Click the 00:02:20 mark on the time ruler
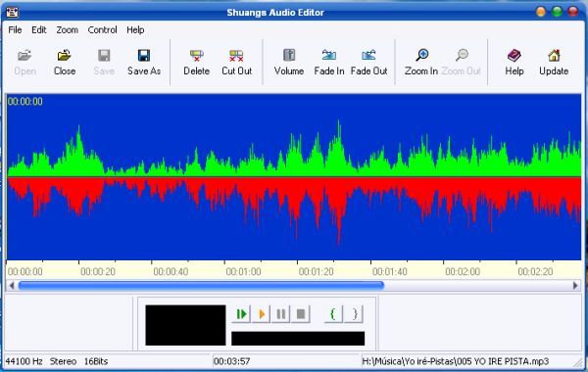Image resolution: width=588 pixels, height=372 pixels. point(535,271)
